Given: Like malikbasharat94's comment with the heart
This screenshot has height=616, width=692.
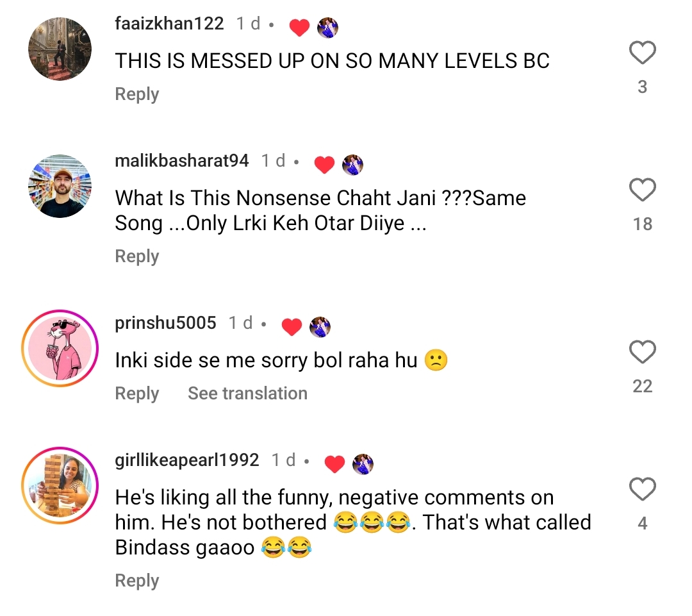Looking at the screenshot, I should [x=642, y=190].
